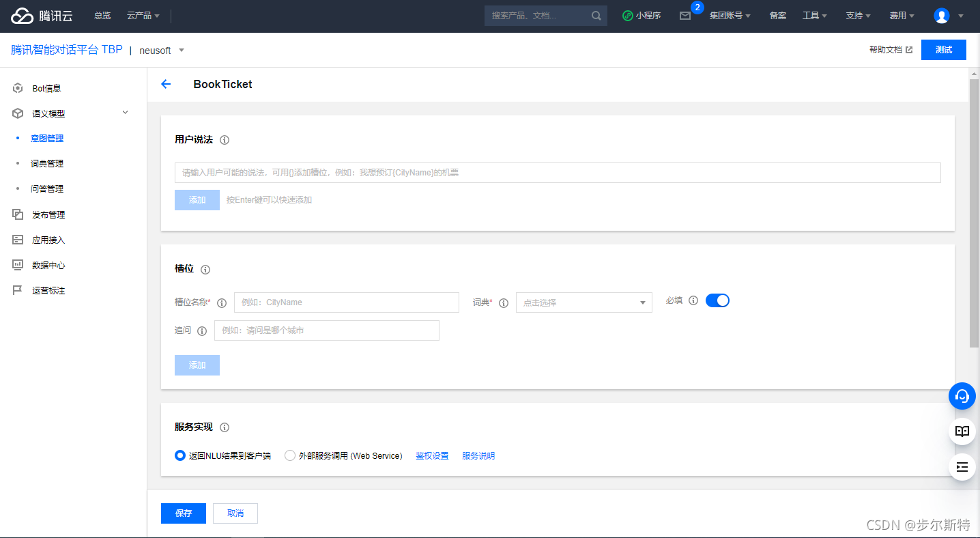
Task: Focus the 用户说法 utterance input field
Action: pyautogui.click(x=558, y=173)
